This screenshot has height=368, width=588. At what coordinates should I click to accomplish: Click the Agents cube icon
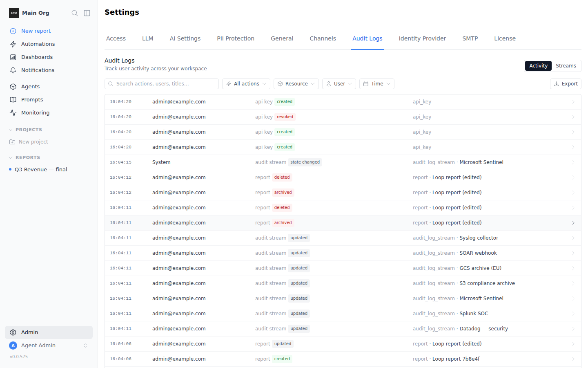[x=13, y=87]
